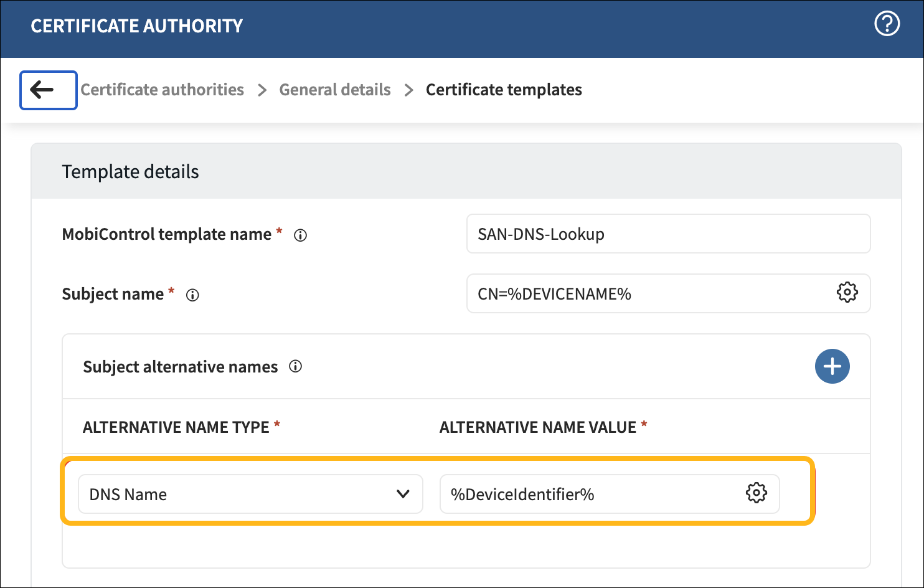Click the %DeviceIdentifier% value field
924x588 pixels.
click(592, 495)
